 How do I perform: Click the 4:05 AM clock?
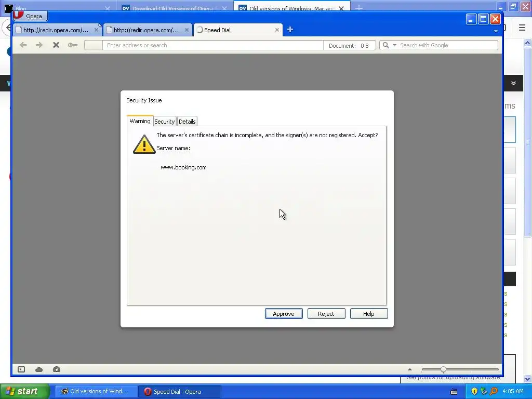pos(513,391)
